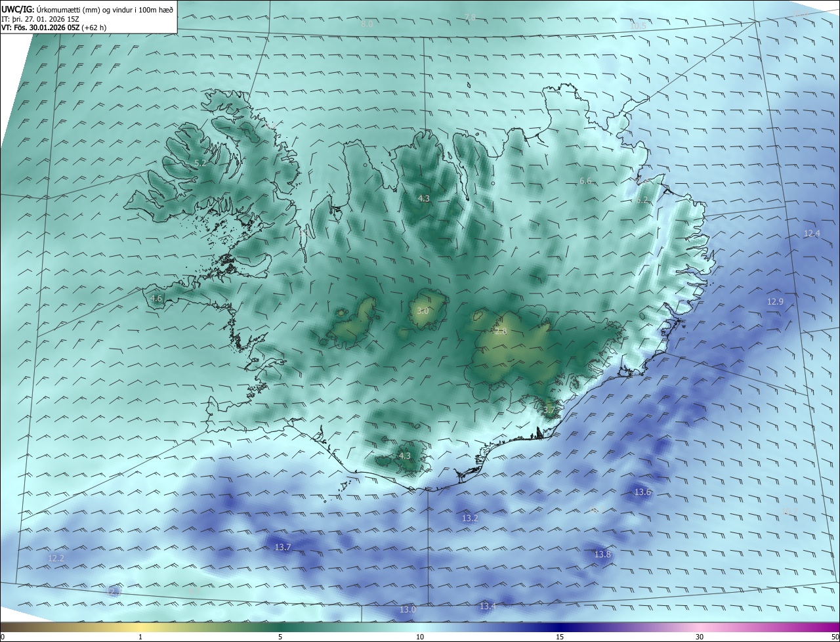Viewport: 840px width, 642px height.
Task: Click the dark navy segment of the colorbar
Action: [x=560, y=627]
